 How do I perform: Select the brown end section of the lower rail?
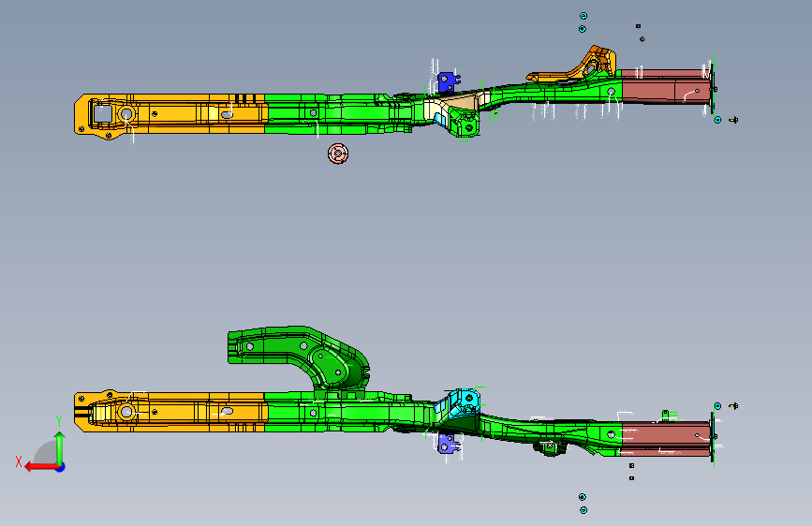coord(666,439)
